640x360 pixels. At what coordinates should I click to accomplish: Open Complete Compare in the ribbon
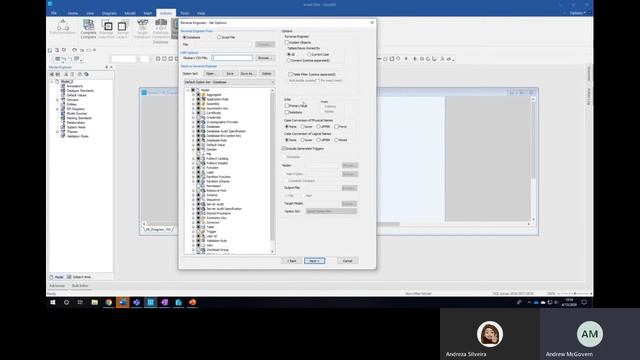click(x=88, y=29)
